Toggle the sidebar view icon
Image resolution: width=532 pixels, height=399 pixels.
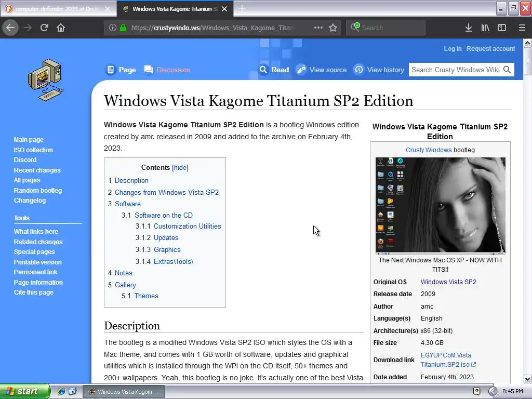[502, 28]
